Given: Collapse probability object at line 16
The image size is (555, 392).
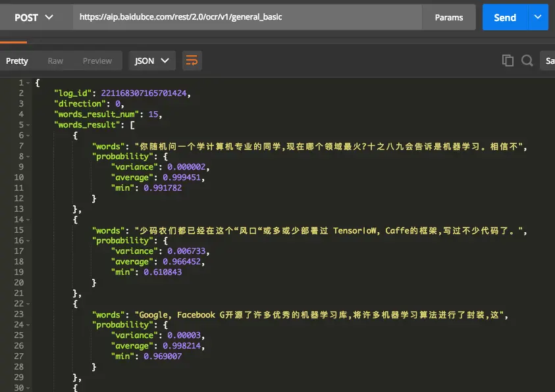Looking at the screenshot, I should (x=28, y=241).
